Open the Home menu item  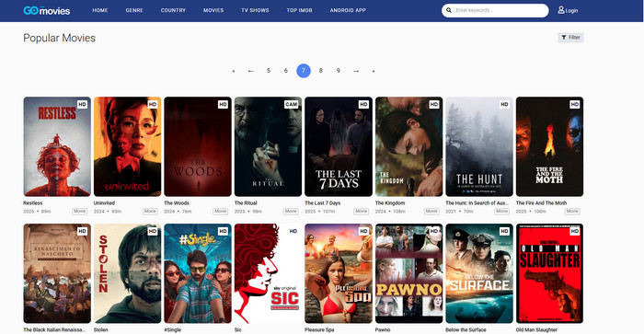pos(100,10)
